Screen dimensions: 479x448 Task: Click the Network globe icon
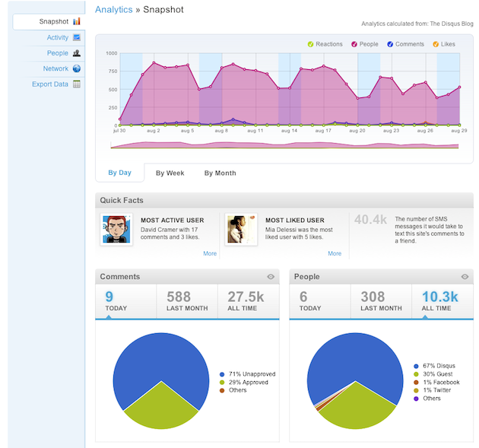tap(77, 68)
